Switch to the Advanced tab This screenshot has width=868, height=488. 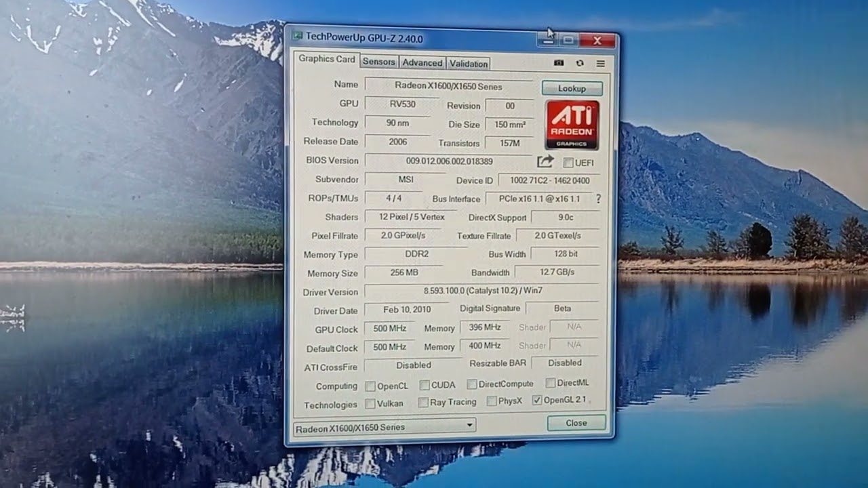tap(422, 62)
